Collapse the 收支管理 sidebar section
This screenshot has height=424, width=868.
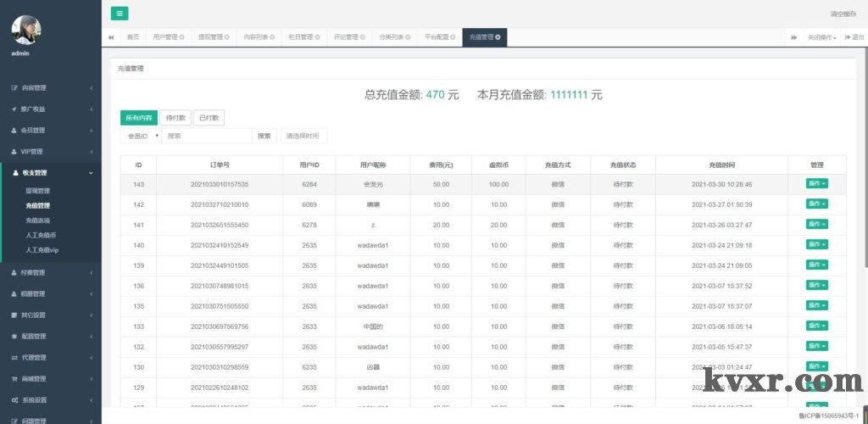click(51, 173)
